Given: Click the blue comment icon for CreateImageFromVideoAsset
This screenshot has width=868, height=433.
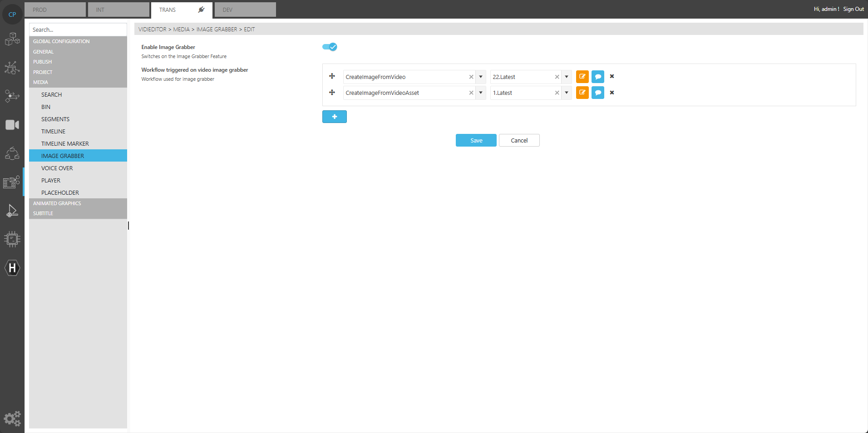Looking at the screenshot, I should coord(598,93).
